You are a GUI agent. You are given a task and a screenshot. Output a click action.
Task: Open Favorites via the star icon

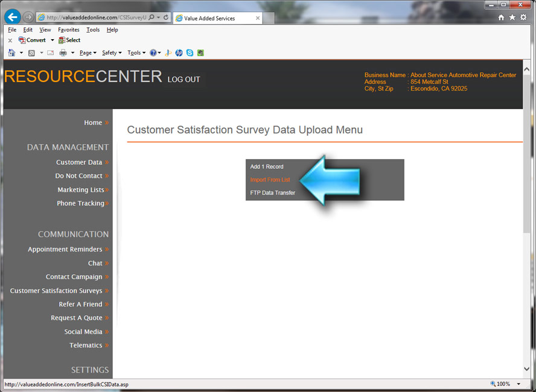(512, 17)
